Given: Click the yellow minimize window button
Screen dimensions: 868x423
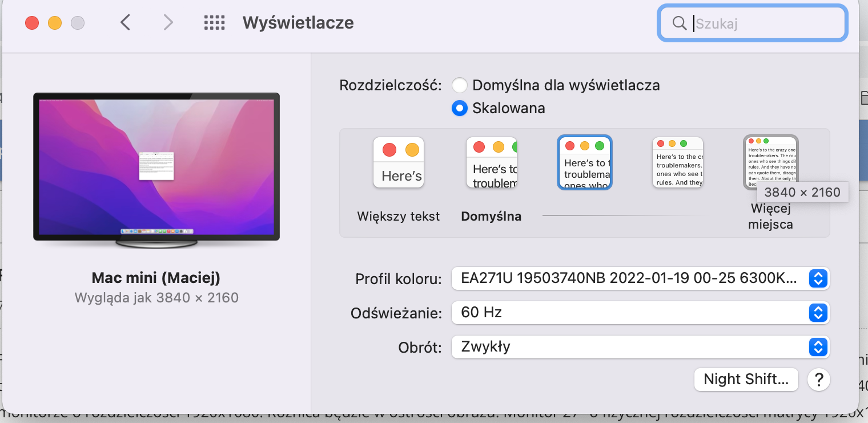Looking at the screenshot, I should [55, 23].
